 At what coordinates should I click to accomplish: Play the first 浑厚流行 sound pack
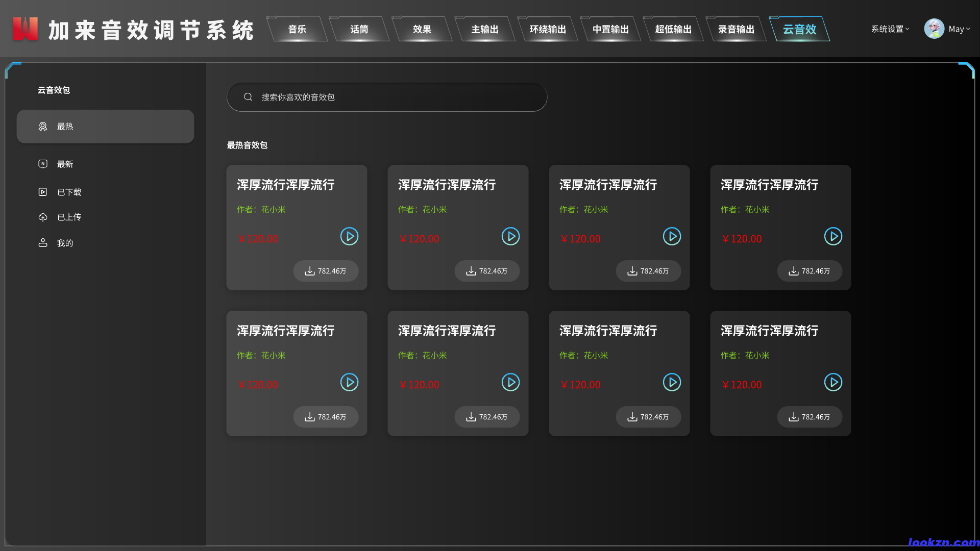pos(349,236)
